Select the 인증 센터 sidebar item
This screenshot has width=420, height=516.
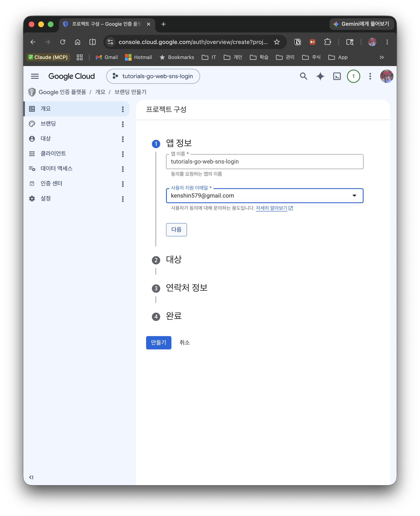(x=76, y=184)
